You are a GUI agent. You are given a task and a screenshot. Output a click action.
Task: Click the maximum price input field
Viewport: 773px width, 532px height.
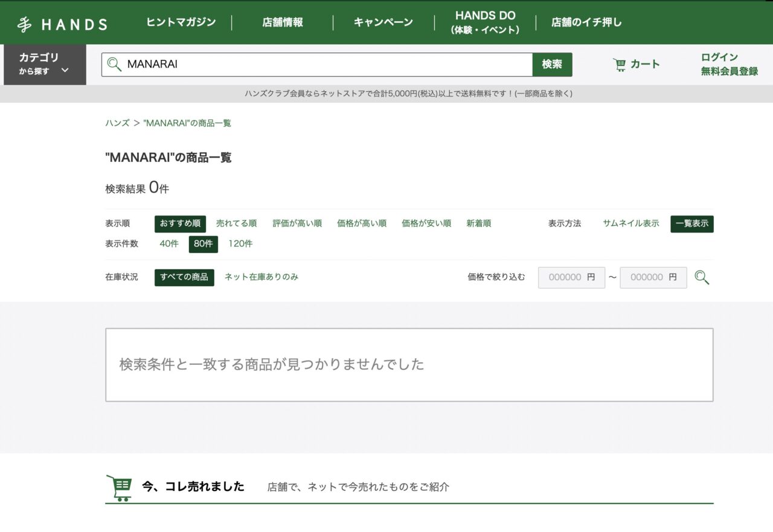pos(653,278)
